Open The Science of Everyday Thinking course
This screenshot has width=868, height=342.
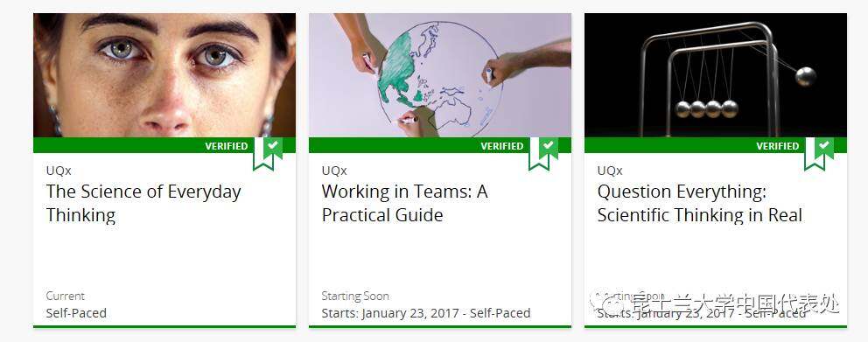pyautogui.click(x=143, y=203)
